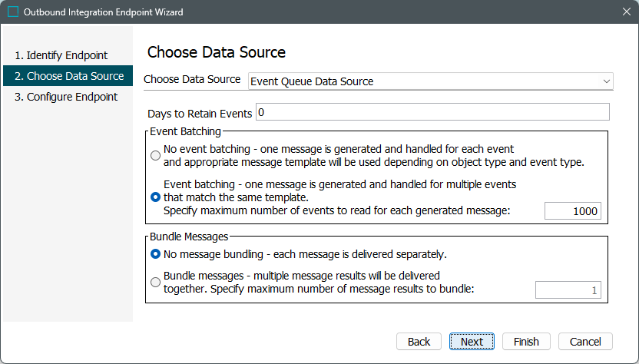Click the wizard title bar text
Viewport: 639px width, 364px height.
(x=104, y=12)
